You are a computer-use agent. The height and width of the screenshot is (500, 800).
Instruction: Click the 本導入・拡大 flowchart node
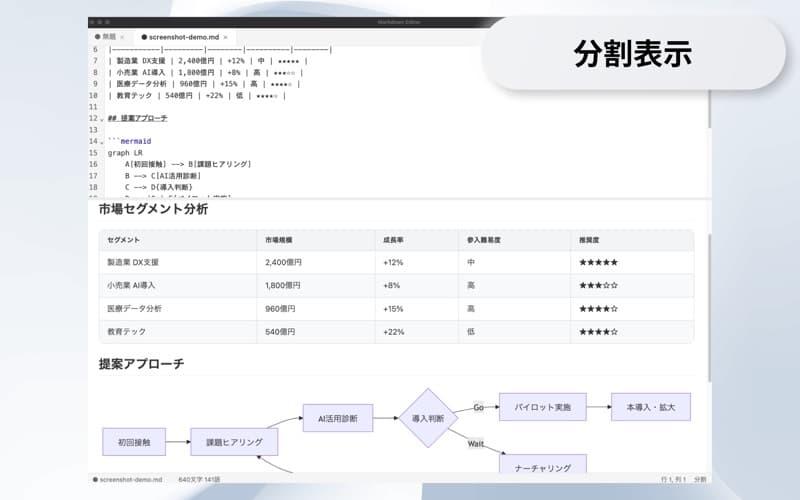(651, 407)
